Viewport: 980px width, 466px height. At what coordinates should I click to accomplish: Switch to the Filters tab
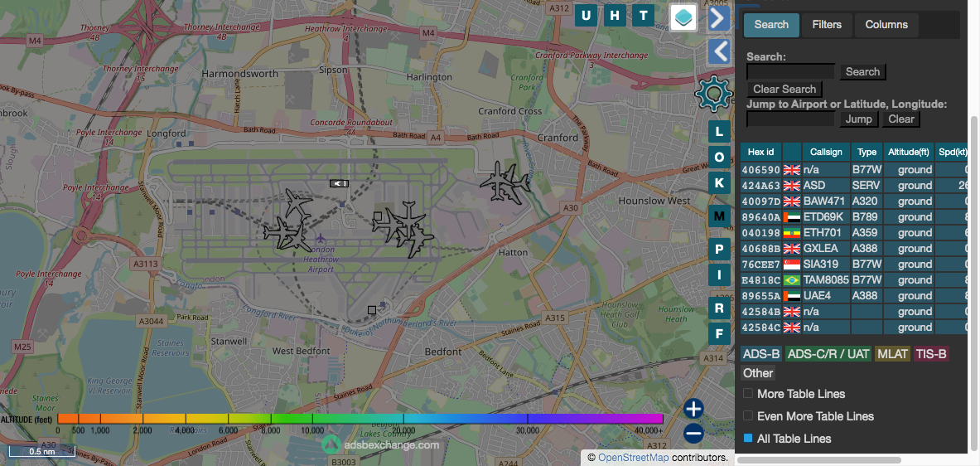pyautogui.click(x=827, y=25)
